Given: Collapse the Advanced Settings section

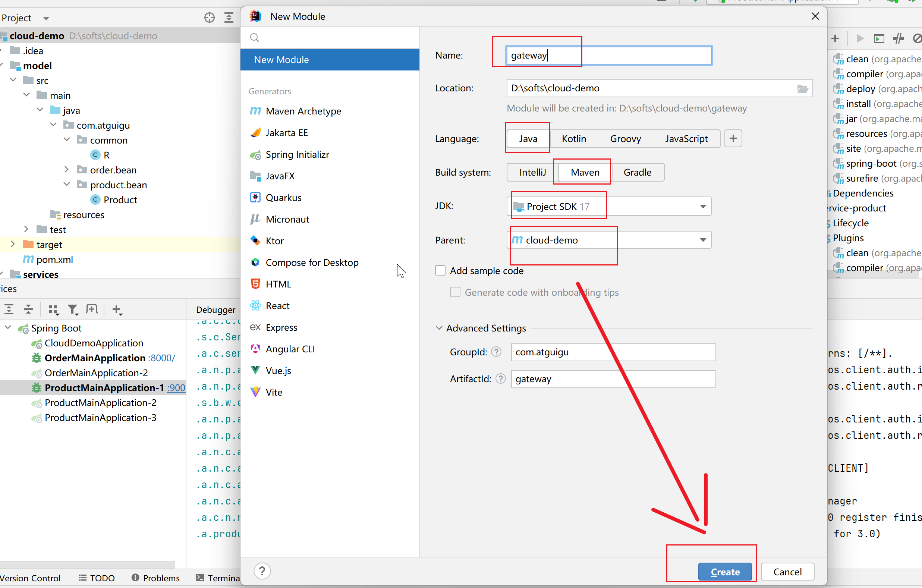Looking at the screenshot, I should pyautogui.click(x=439, y=328).
